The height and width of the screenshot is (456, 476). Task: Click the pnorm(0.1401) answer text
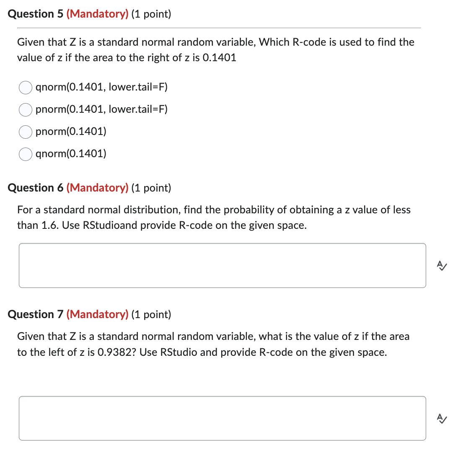[71, 132]
